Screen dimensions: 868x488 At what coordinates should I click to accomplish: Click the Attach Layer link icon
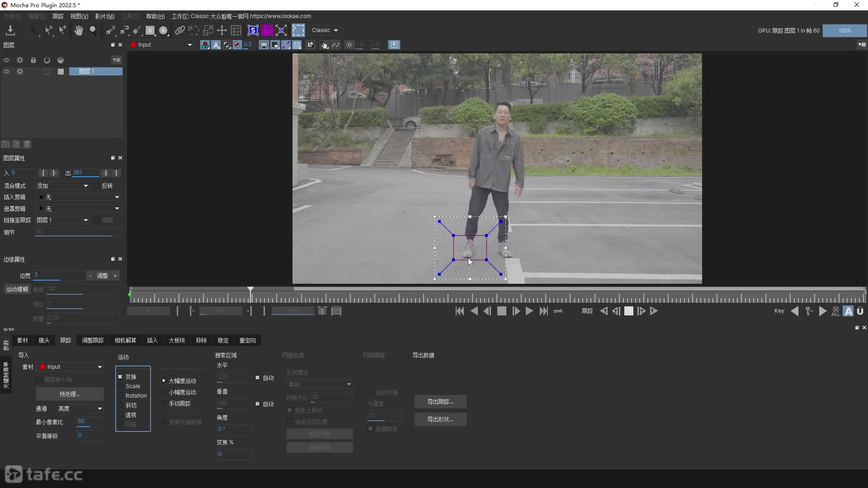tap(179, 30)
